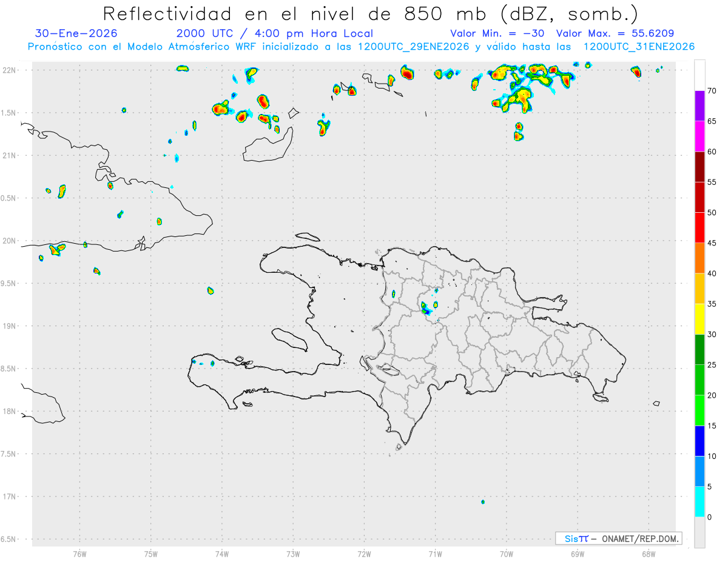This screenshot has width=728, height=562.
Task: Click the isolated reflectivity cell near 17N 70W
Action: tap(483, 502)
